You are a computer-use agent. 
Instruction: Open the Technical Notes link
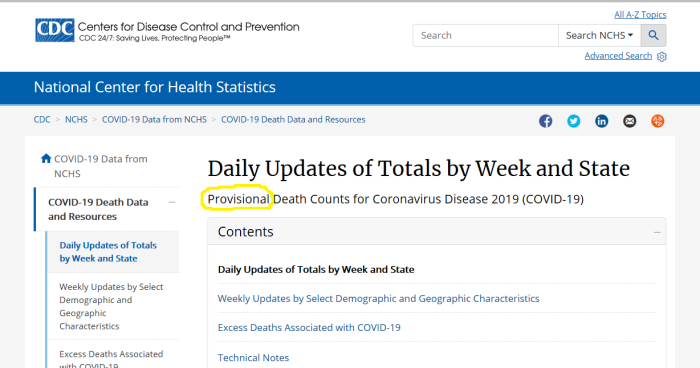click(253, 357)
